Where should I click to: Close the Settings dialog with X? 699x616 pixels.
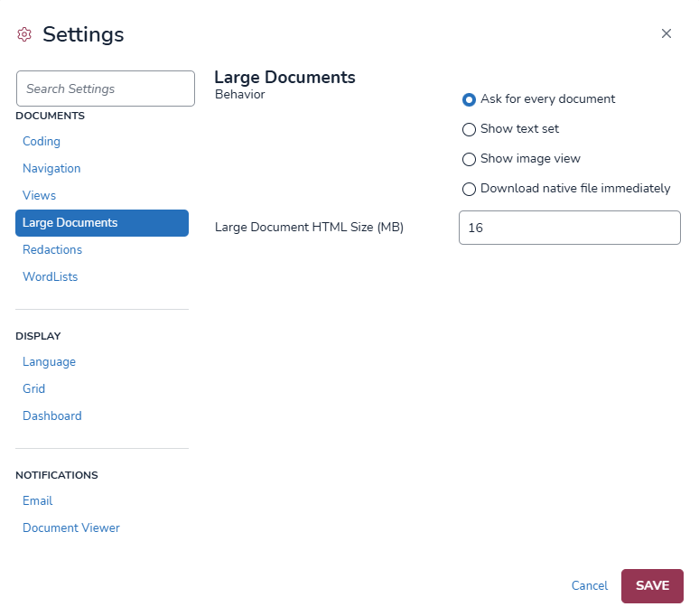(x=666, y=33)
